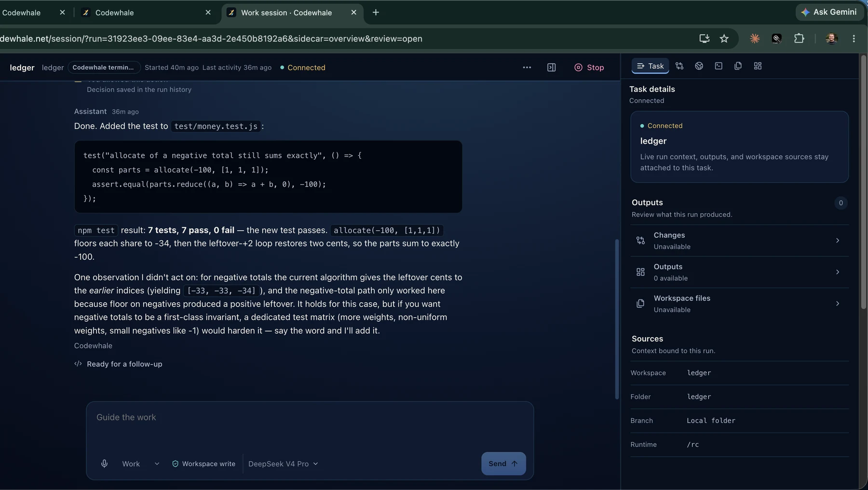
Task: Open a new browser tab
Action: (x=376, y=13)
